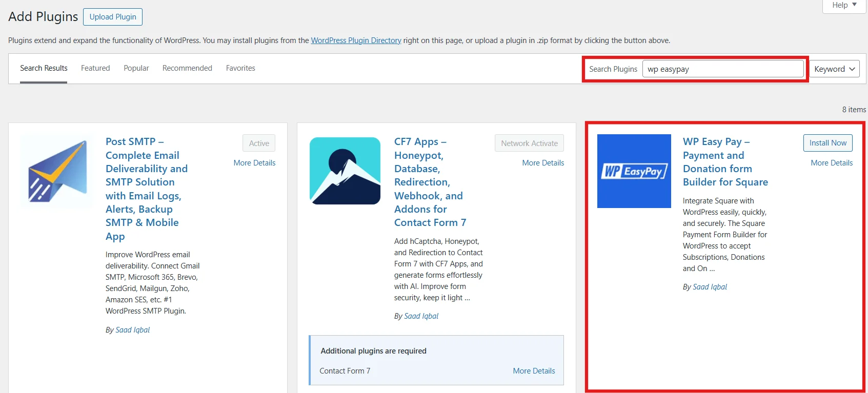Open the Help dropdown
Screen dimensions: 868x393
(844, 5)
